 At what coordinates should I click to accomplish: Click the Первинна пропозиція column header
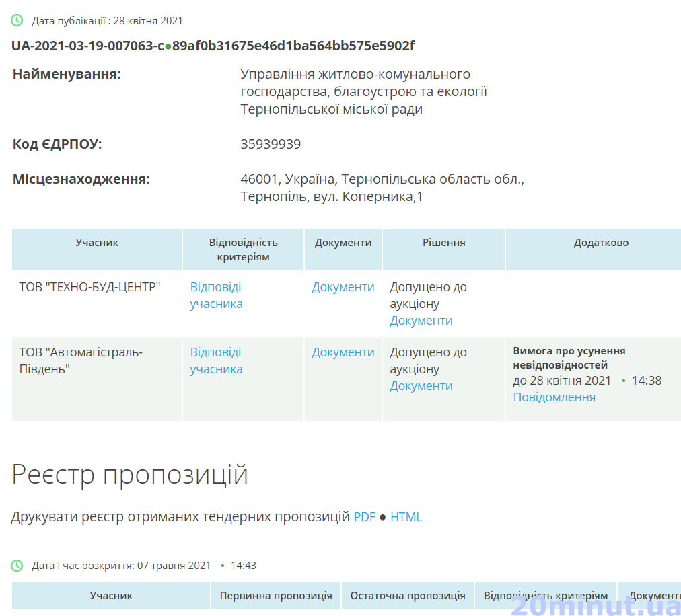click(275, 596)
